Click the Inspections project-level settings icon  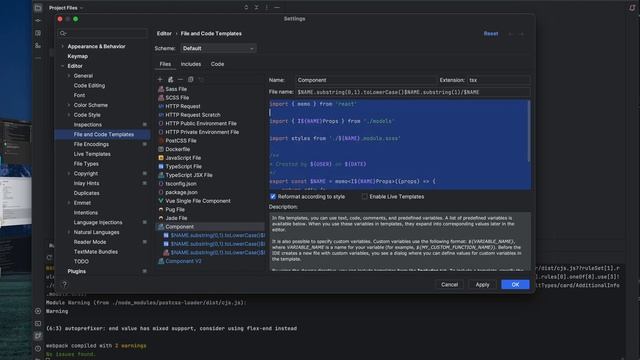point(144,124)
